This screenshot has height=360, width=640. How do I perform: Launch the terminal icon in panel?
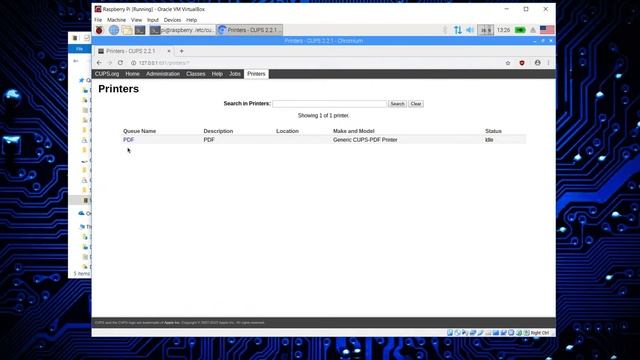point(140,30)
